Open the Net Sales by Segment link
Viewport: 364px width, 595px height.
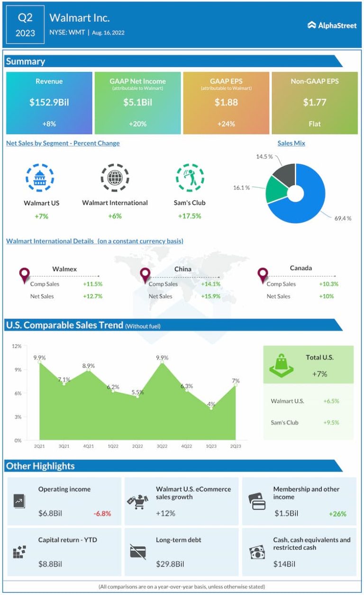tap(63, 143)
